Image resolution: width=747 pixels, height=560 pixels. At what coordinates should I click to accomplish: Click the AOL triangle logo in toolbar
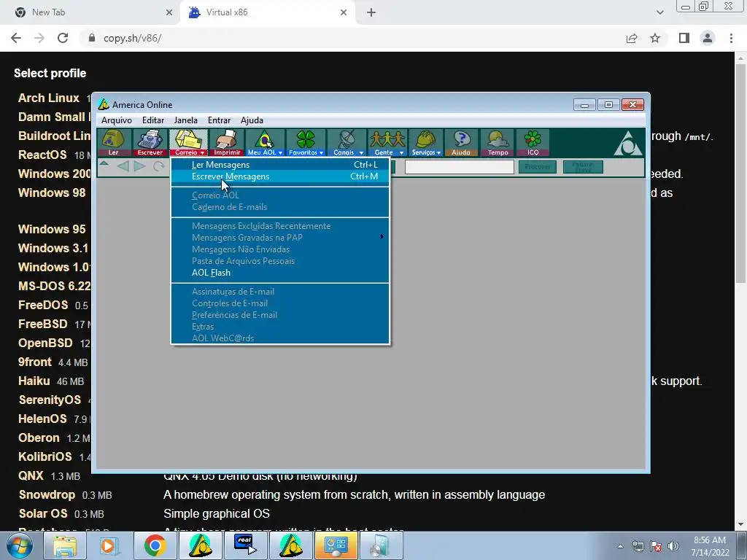[x=628, y=144]
